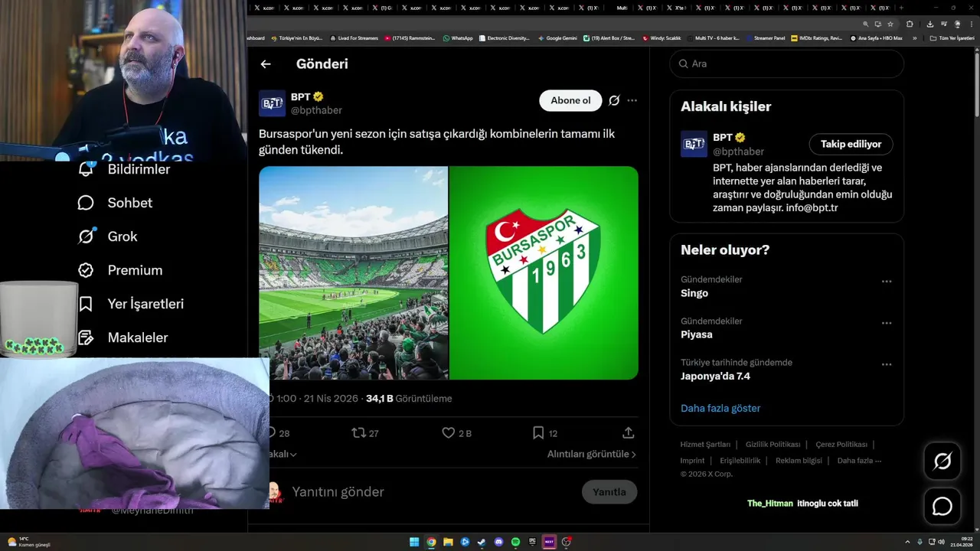
Task: Click the Yanıtla button
Action: pos(609,492)
